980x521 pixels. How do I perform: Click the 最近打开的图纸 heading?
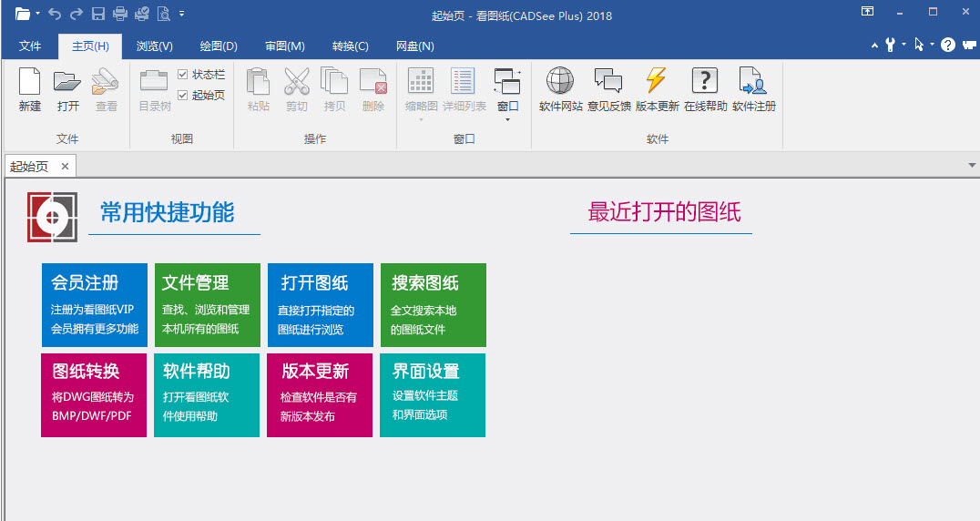coord(664,212)
